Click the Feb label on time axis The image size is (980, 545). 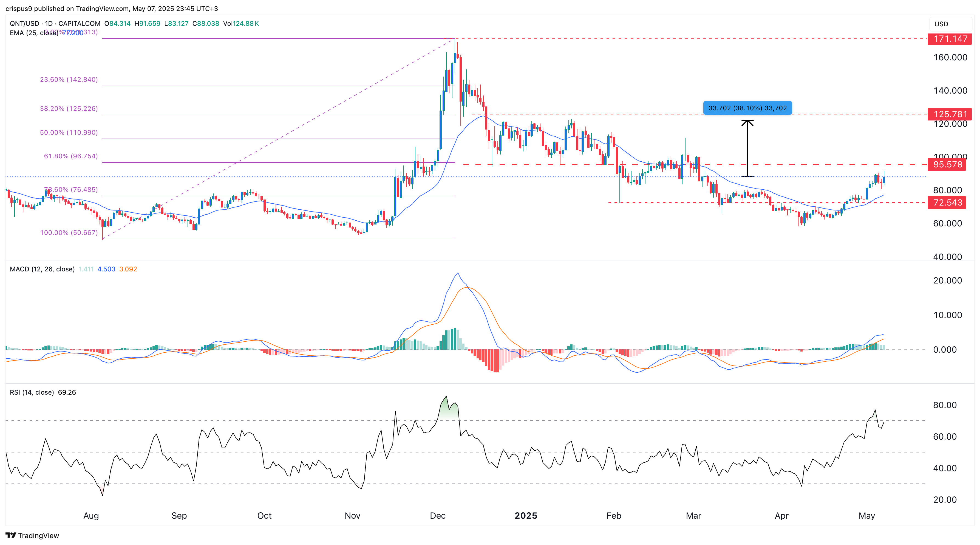pyautogui.click(x=614, y=516)
